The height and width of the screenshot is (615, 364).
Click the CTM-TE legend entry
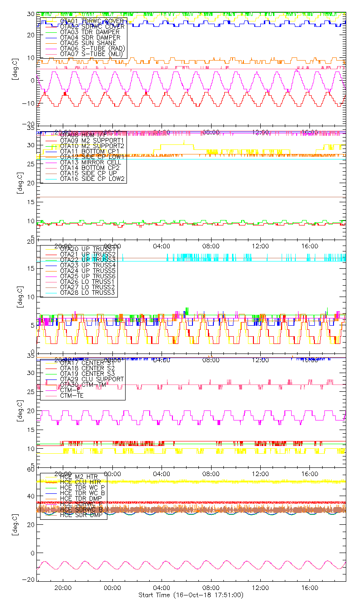coord(71,395)
